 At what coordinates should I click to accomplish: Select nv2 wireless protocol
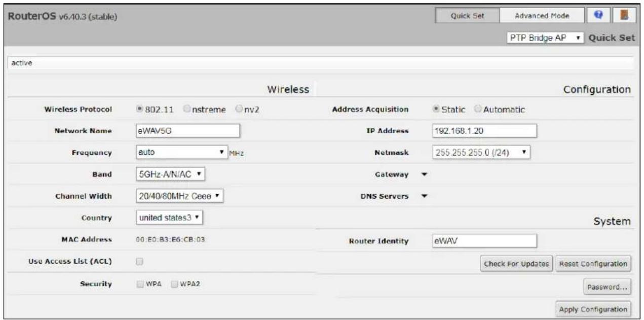238,109
